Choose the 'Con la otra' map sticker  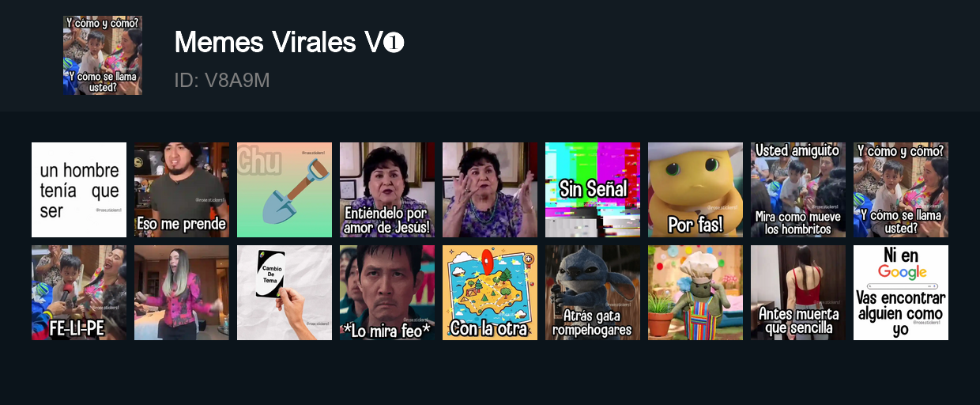[x=490, y=293]
